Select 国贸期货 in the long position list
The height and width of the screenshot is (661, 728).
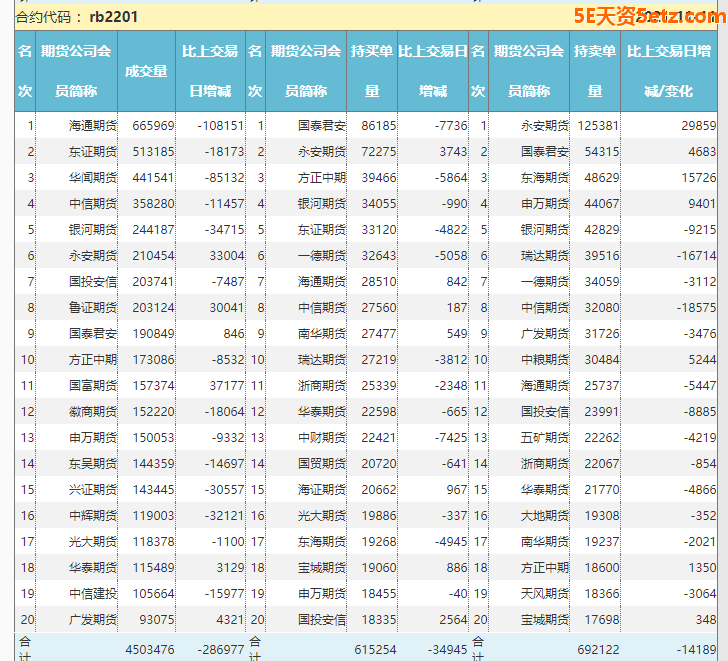click(322, 463)
